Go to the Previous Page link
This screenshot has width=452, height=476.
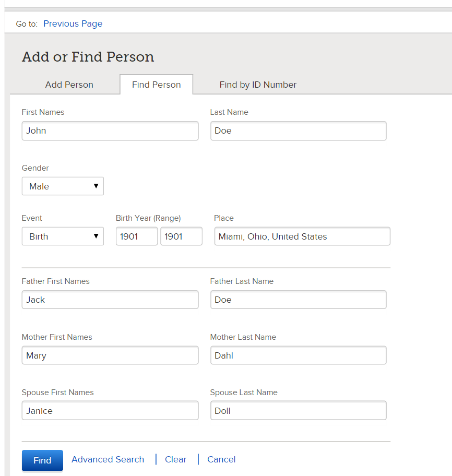point(73,23)
